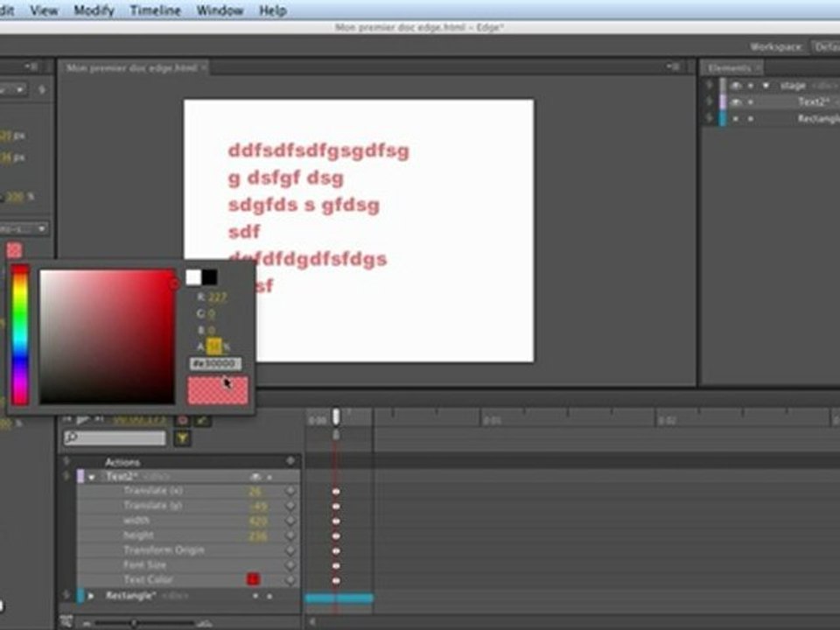Screen dimensions: 840x630
Task: Close the Mon premier doc edge.html document tab
Action: (x=204, y=68)
